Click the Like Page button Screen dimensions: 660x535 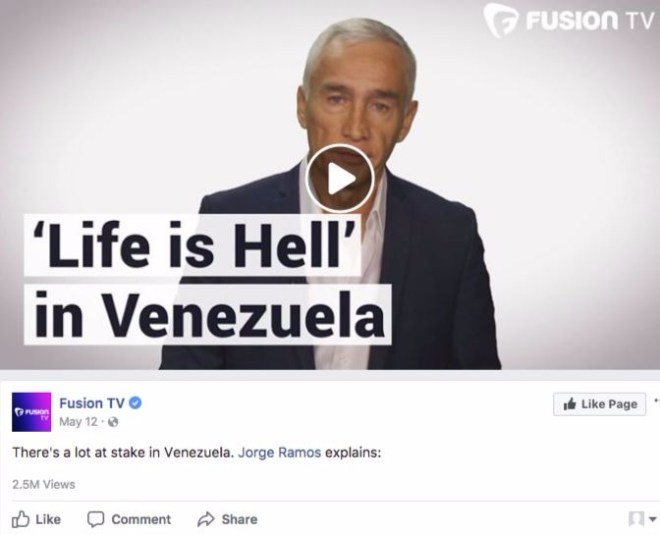click(599, 404)
